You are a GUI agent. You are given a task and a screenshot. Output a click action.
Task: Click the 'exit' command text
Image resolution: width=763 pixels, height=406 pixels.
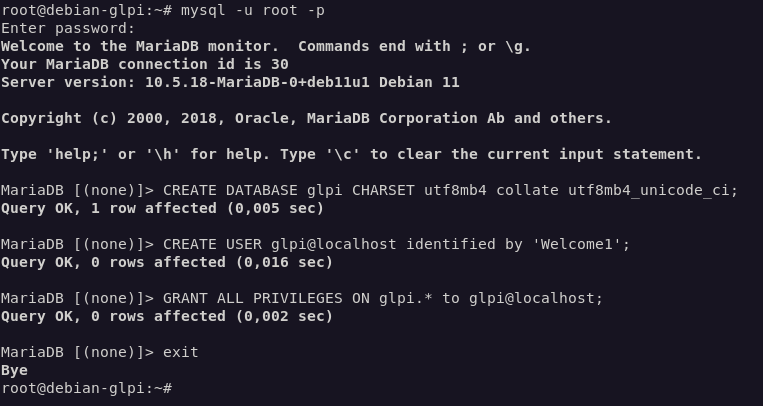click(x=180, y=352)
